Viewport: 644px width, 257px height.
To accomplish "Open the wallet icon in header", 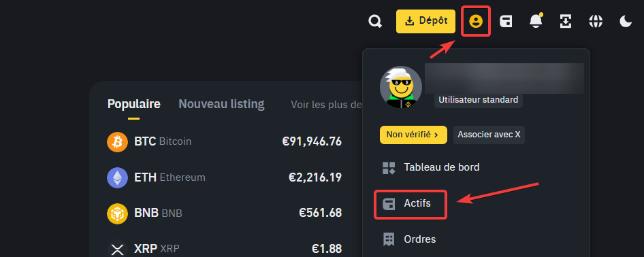I will 506,21.
